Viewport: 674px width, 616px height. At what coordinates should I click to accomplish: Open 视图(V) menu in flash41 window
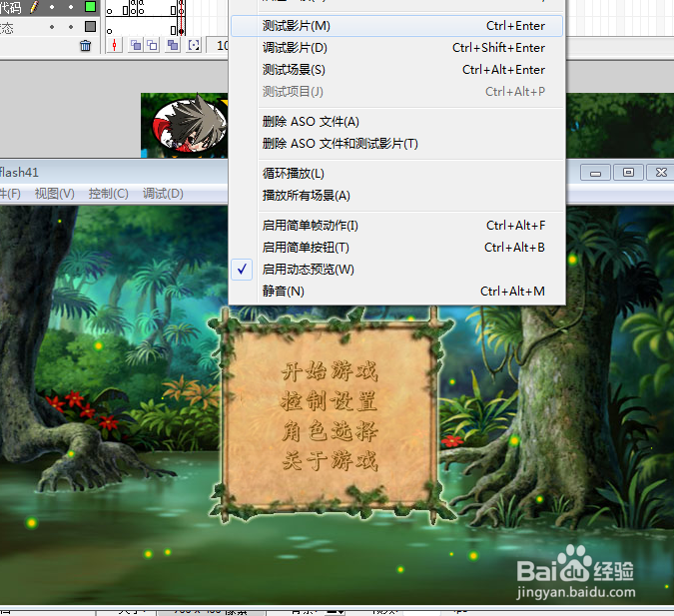(55, 194)
